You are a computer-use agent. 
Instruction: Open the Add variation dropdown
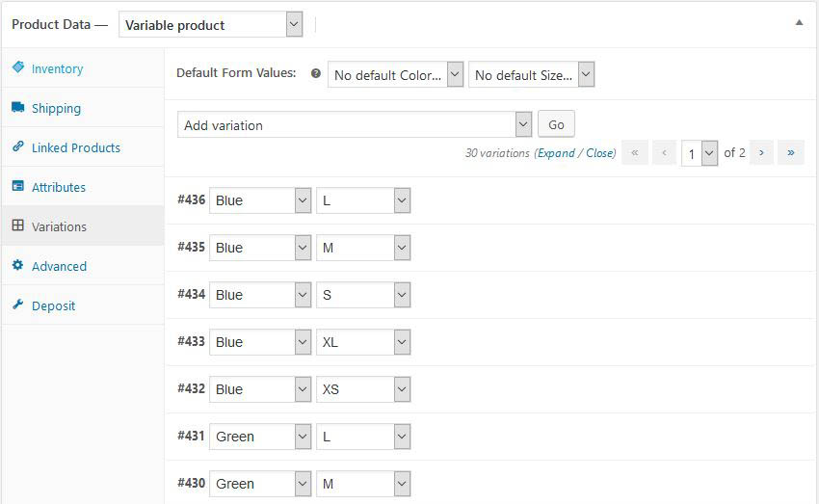355,124
